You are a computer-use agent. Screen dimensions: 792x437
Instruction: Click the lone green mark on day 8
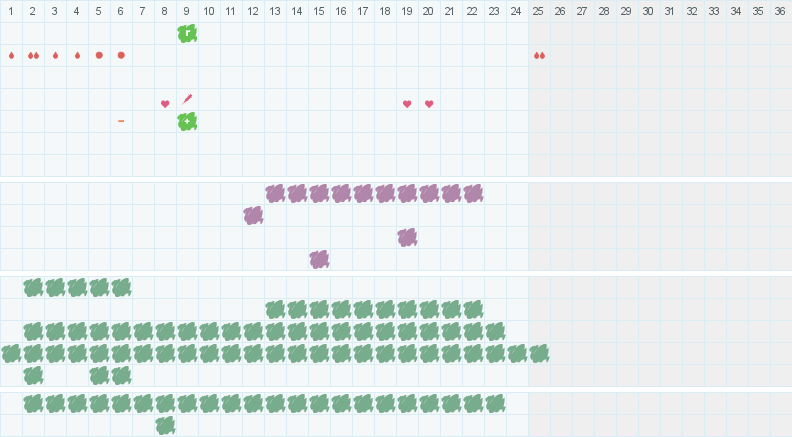click(165, 425)
